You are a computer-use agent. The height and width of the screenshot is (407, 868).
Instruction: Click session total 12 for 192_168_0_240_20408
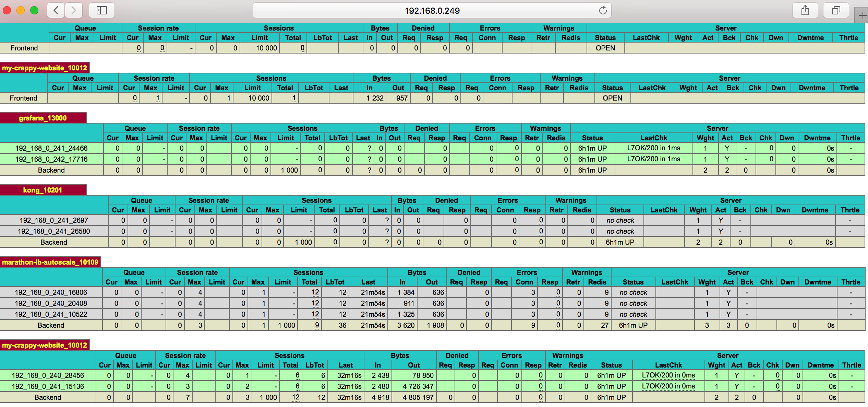coord(315,303)
